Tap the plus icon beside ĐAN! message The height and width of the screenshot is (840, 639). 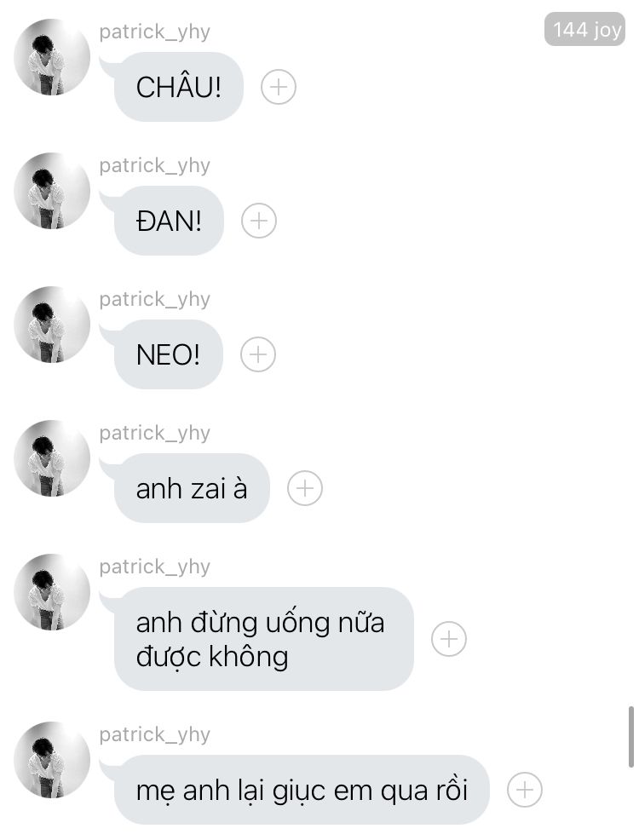259,221
